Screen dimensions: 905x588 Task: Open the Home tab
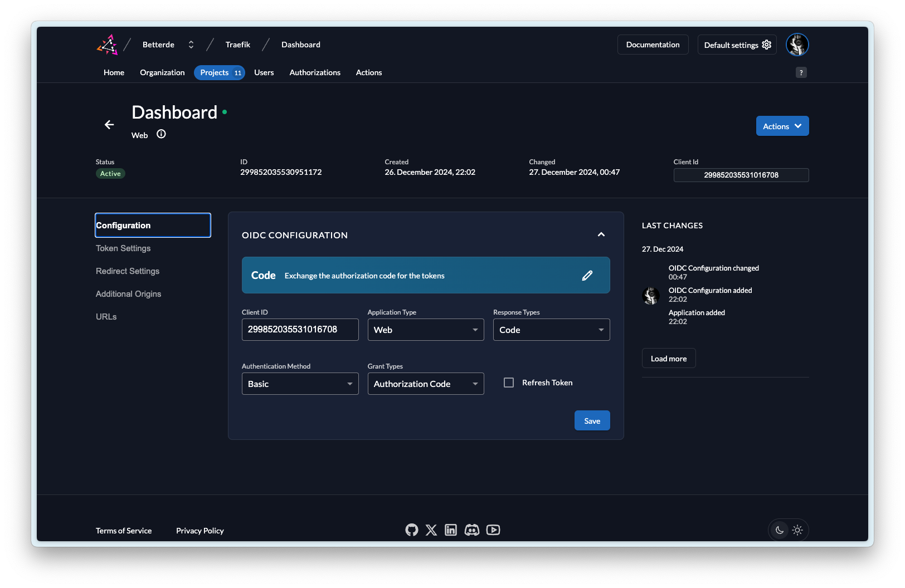[x=114, y=72]
